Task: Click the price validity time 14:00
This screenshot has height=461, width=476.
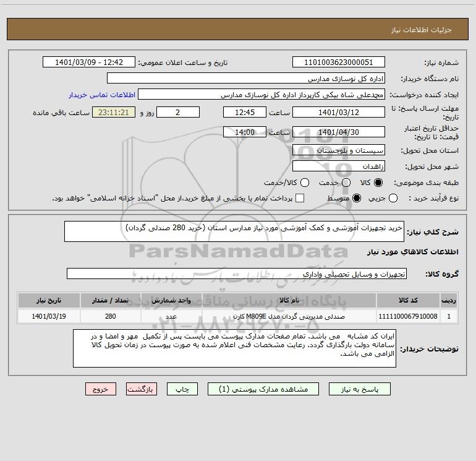Action: point(245,132)
